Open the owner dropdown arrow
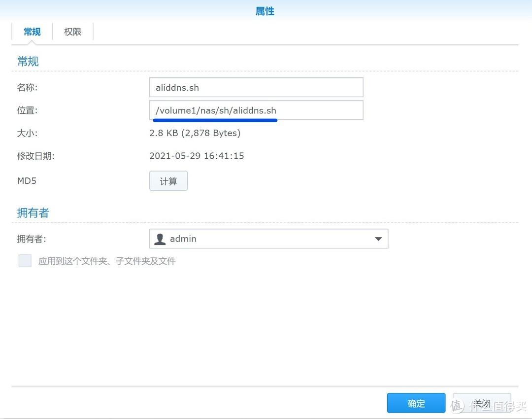This screenshot has height=419, width=532. tap(378, 239)
